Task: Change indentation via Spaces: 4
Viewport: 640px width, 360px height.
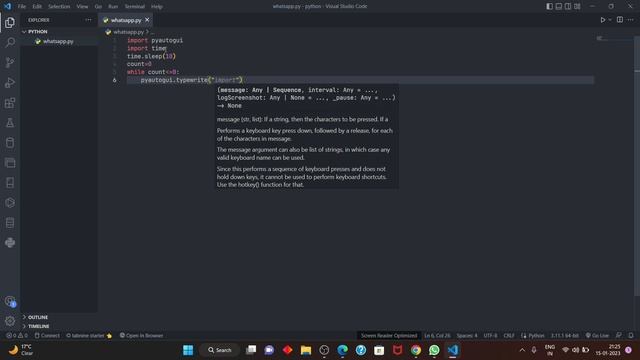Action: (467, 336)
